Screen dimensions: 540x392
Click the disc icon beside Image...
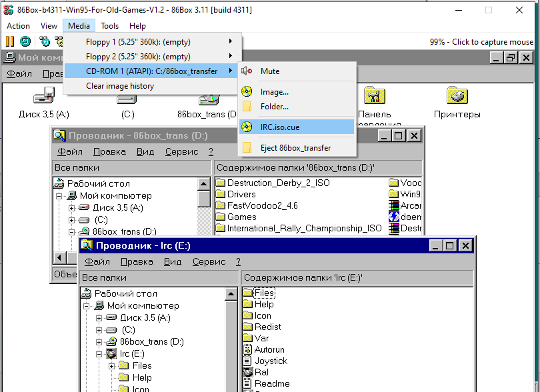click(247, 91)
